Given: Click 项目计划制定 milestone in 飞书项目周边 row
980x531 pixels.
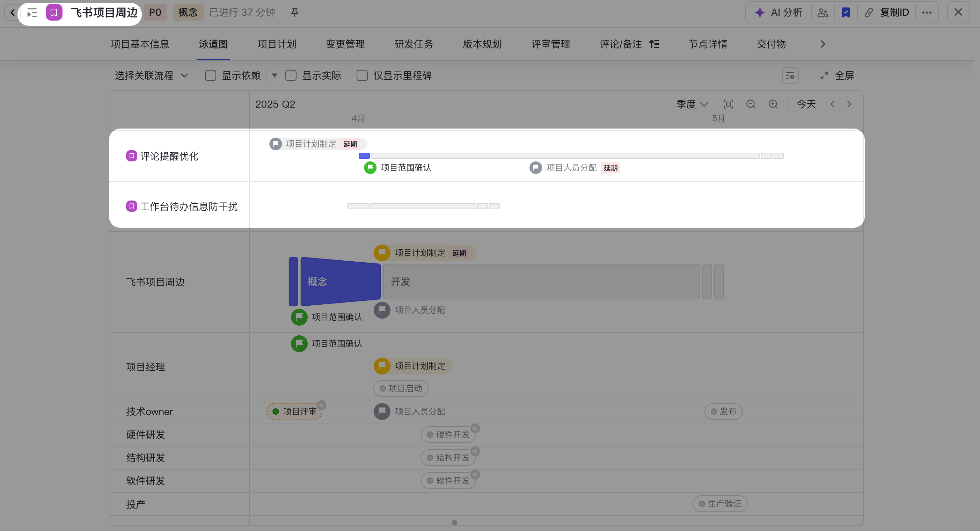Looking at the screenshot, I should pyautogui.click(x=424, y=253).
